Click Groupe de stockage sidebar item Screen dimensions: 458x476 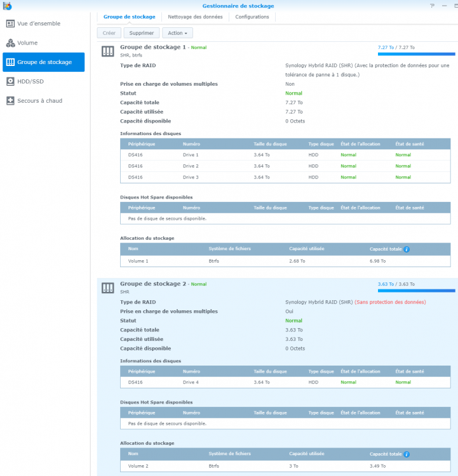[43, 62]
